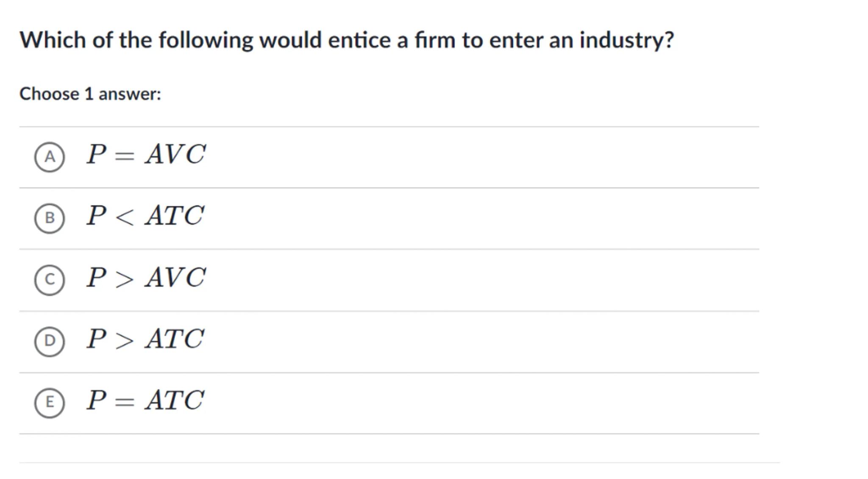Click the less-than sign in option B

coord(125,217)
